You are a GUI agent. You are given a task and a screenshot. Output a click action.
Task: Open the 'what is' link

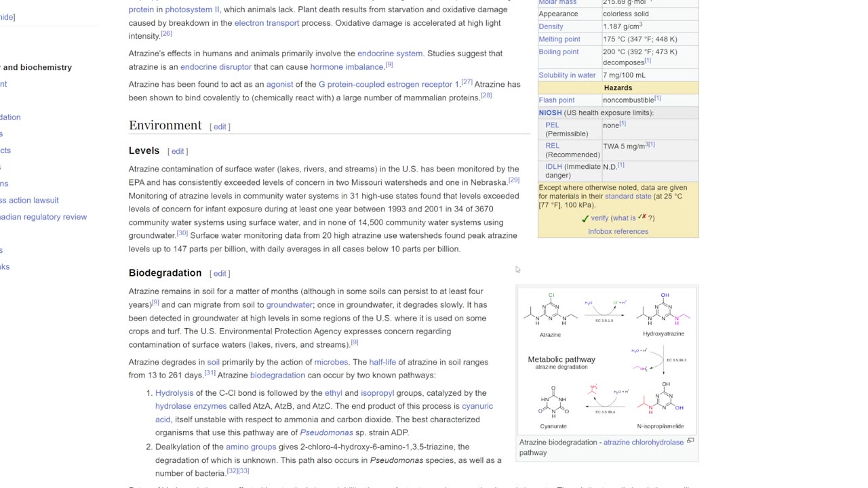tap(624, 218)
